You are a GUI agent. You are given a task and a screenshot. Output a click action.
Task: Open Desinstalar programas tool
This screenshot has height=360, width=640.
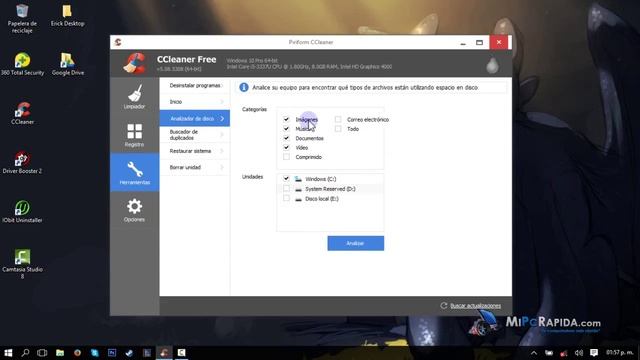pos(195,85)
